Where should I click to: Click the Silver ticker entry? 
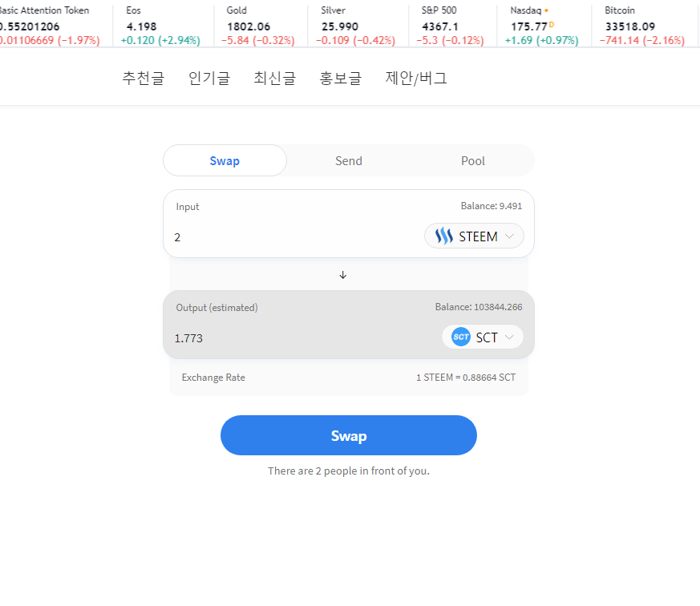(x=358, y=25)
